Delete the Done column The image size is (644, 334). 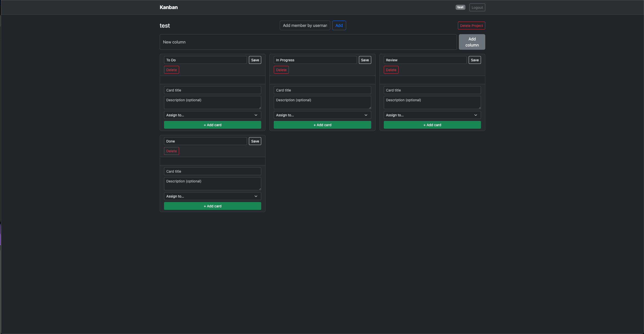(x=171, y=151)
